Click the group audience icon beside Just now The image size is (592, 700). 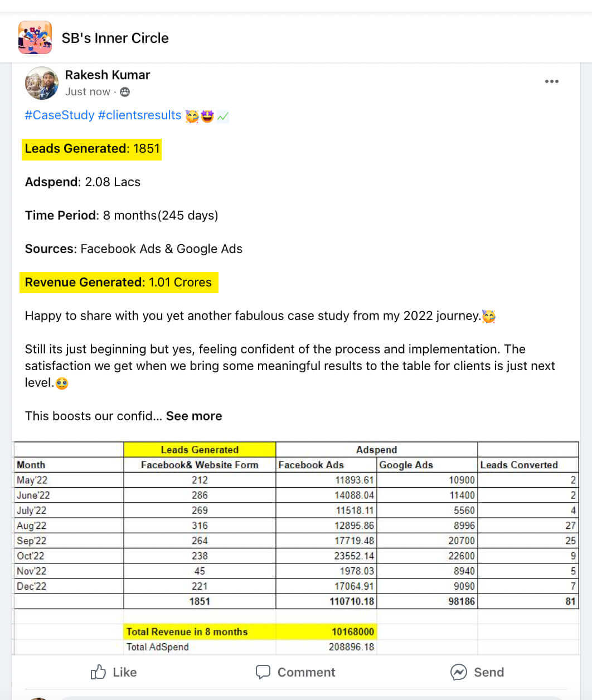tap(125, 92)
